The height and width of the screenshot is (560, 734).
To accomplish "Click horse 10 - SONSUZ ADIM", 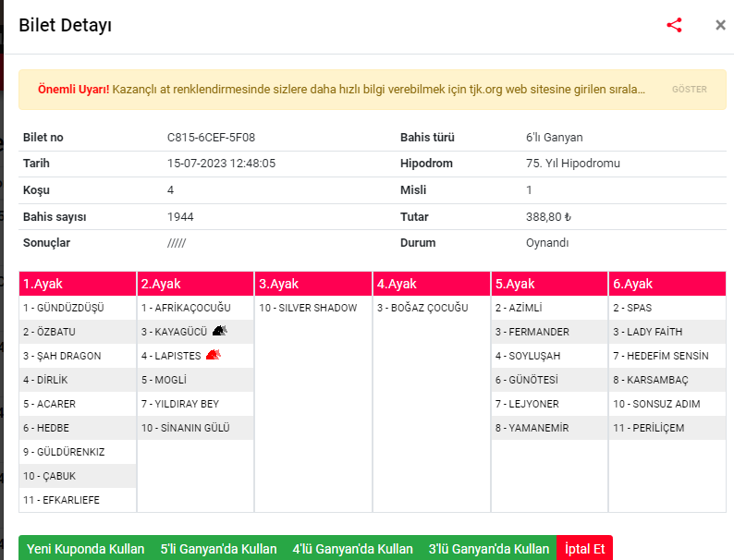I will click(x=656, y=404).
